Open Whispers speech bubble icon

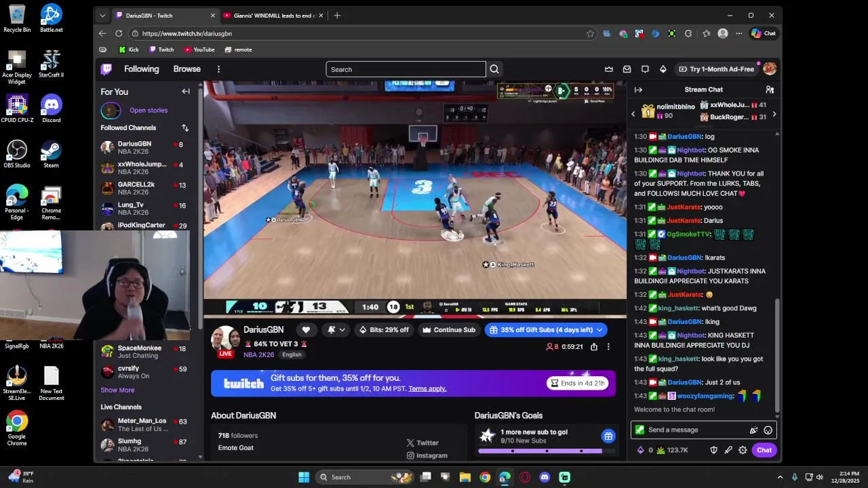[x=645, y=69]
